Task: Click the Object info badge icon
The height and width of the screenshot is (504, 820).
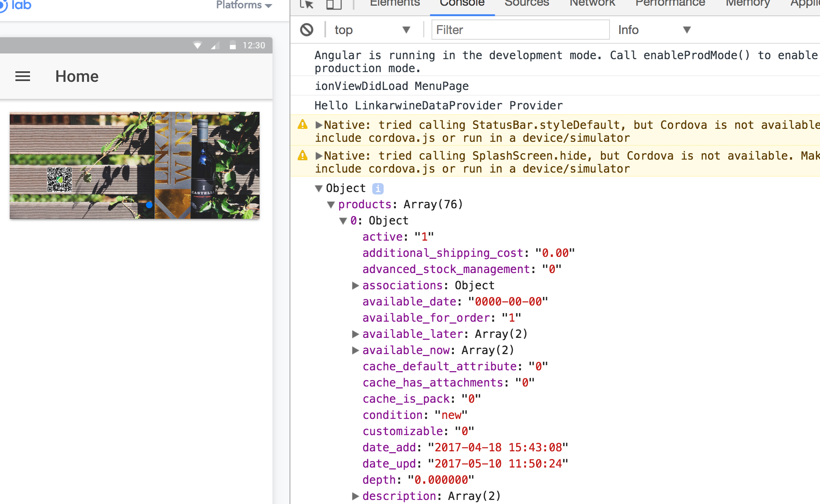Action: 378,188
